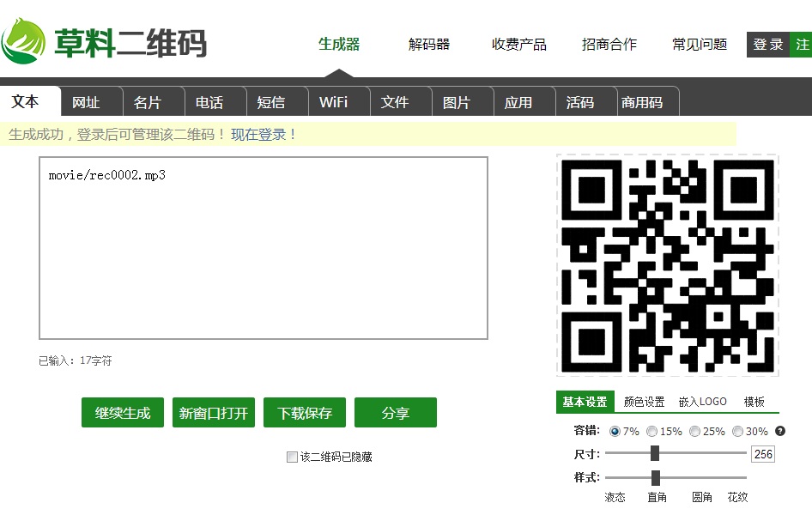Image resolution: width=812 pixels, height=515 pixels.
Task: Click the 液态 style label
Action: [615, 497]
